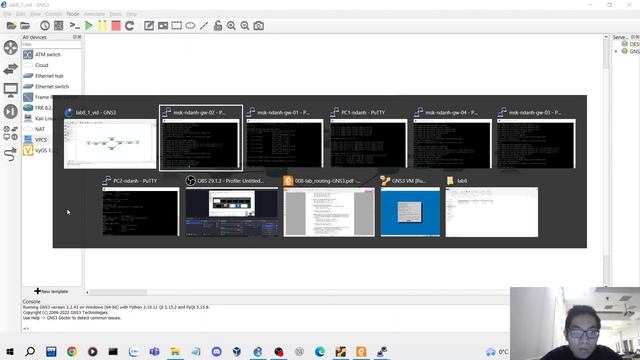Open the Annotate menu
Image resolution: width=640 pixels, height=360 pixels.
click(94, 14)
